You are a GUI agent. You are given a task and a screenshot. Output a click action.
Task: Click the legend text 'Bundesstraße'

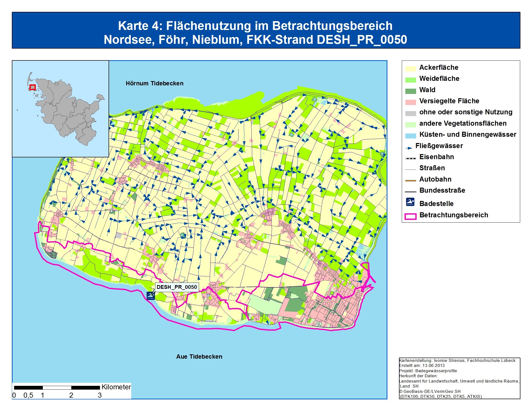pos(442,190)
